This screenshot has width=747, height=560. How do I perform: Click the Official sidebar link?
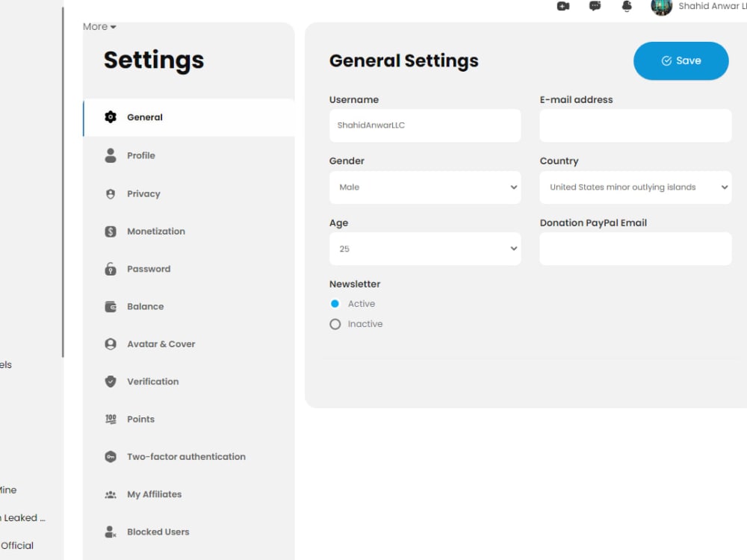(x=17, y=546)
